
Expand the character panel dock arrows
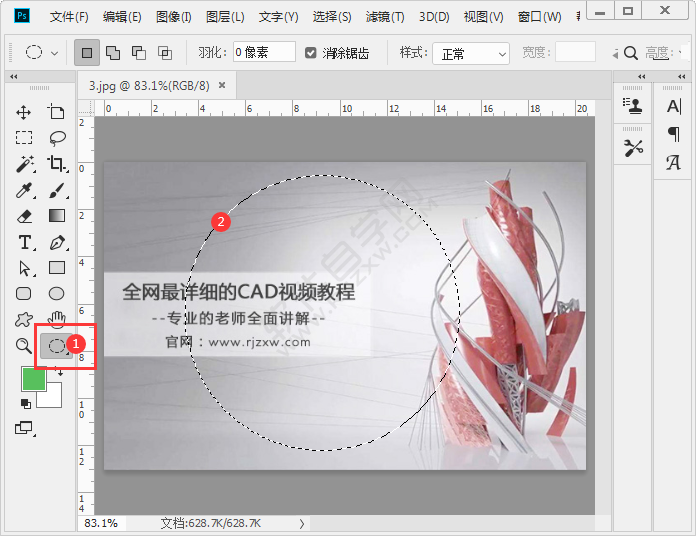[x=682, y=76]
